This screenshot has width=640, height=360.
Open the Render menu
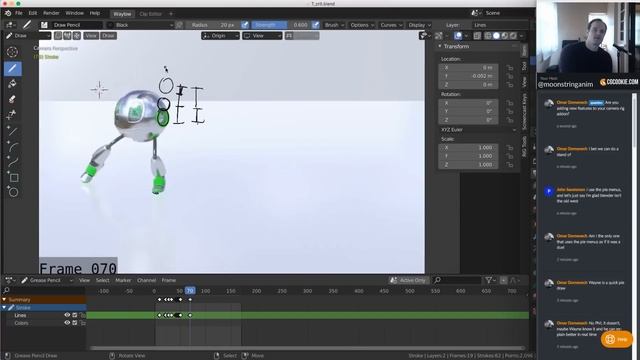point(51,13)
